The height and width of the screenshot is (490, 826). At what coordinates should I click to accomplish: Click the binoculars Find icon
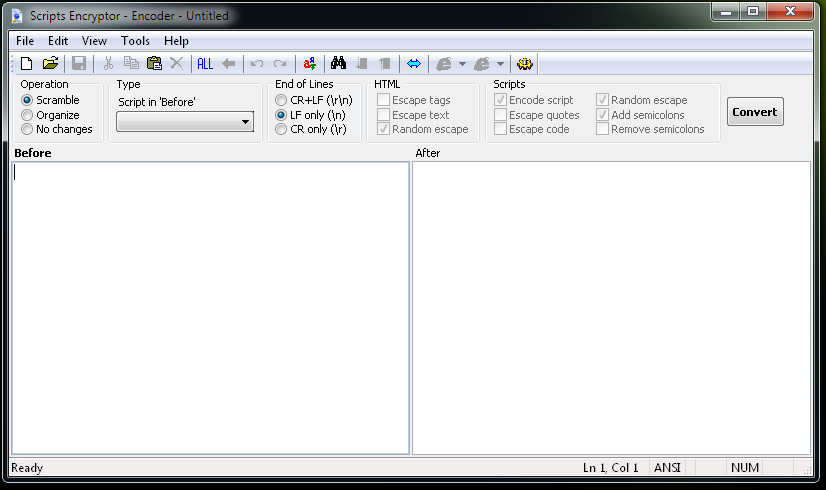(338, 64)
